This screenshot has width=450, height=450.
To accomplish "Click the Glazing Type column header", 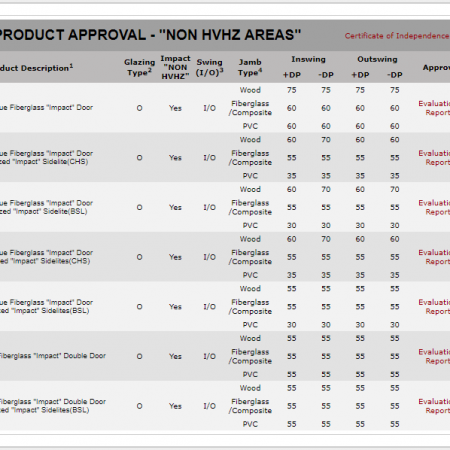I will pos(139,67).
